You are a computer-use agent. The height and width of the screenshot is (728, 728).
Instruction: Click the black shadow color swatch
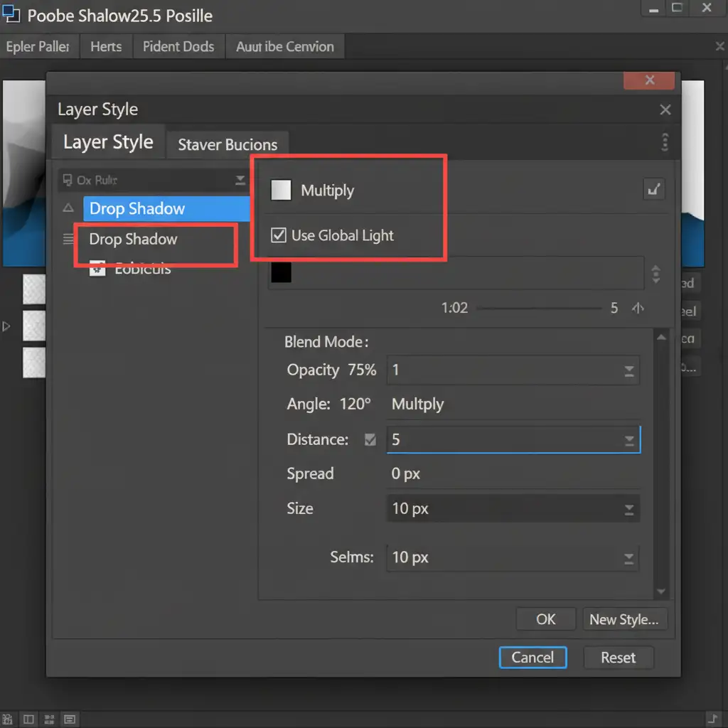pyautogui.click(x=281, y=272)
